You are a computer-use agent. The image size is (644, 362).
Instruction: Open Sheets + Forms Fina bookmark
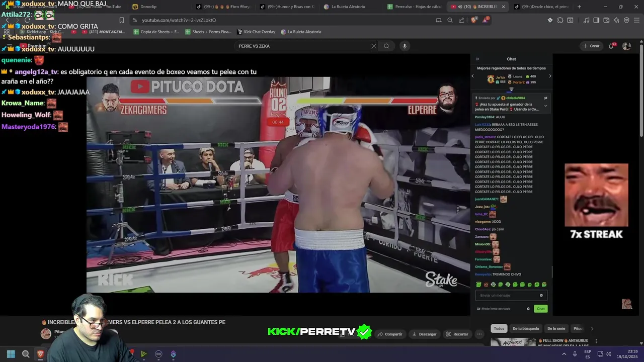[208, 32]
